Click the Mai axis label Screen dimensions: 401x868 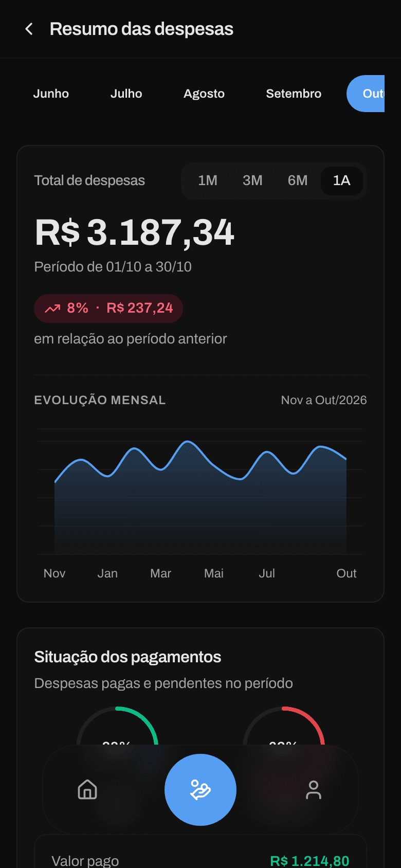(214, 573)
